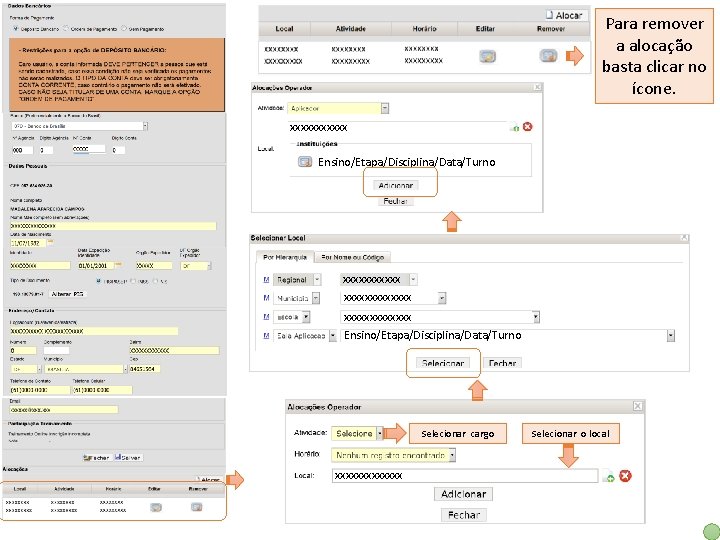Screen dimensions: 720x540
Task: Click green add-local icon in lower Alocações Operador dialog
Action: [608, 477]
